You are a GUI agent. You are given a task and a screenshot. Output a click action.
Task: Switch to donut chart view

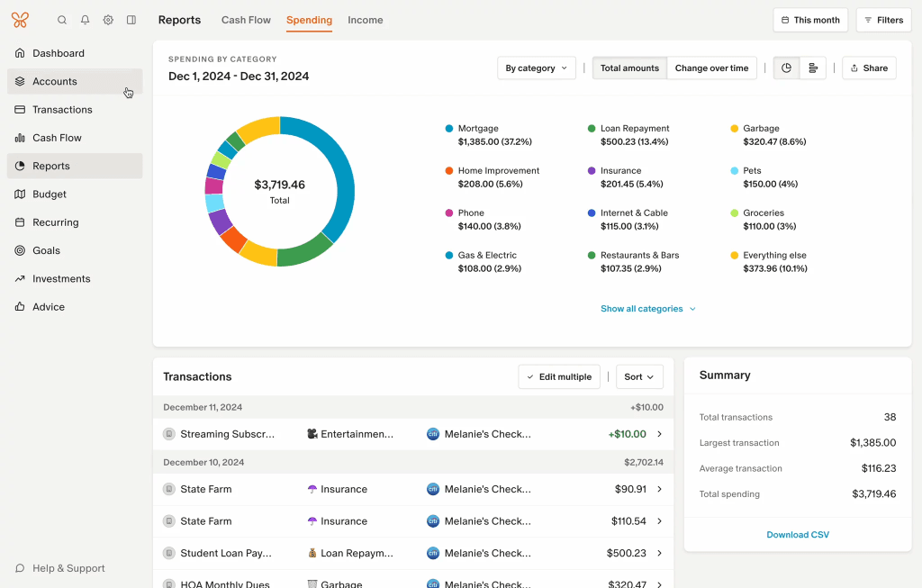pos(786,68)
